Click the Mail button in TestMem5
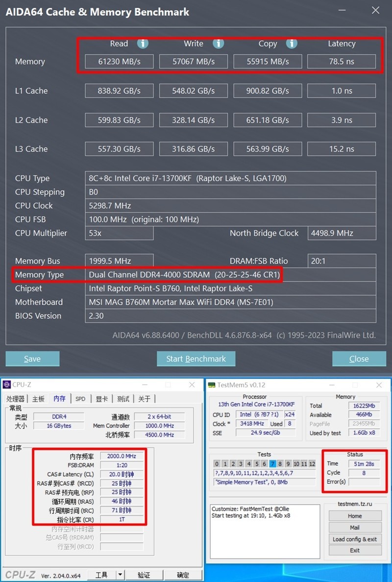This screenshot has width=392, height=582. (x=354, y=527)
